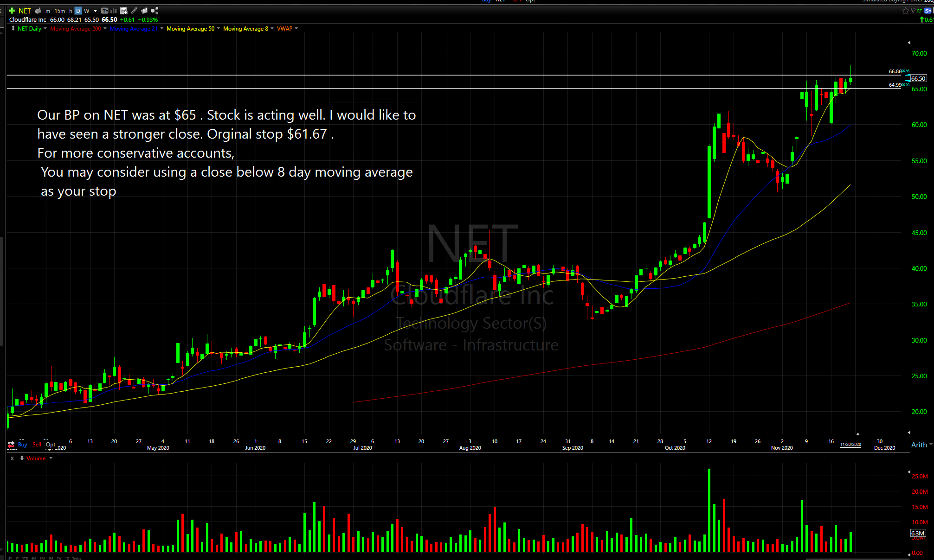Open the symbol link icon beside NET
Screen dimensions: 934x560
tap(38, 11)
